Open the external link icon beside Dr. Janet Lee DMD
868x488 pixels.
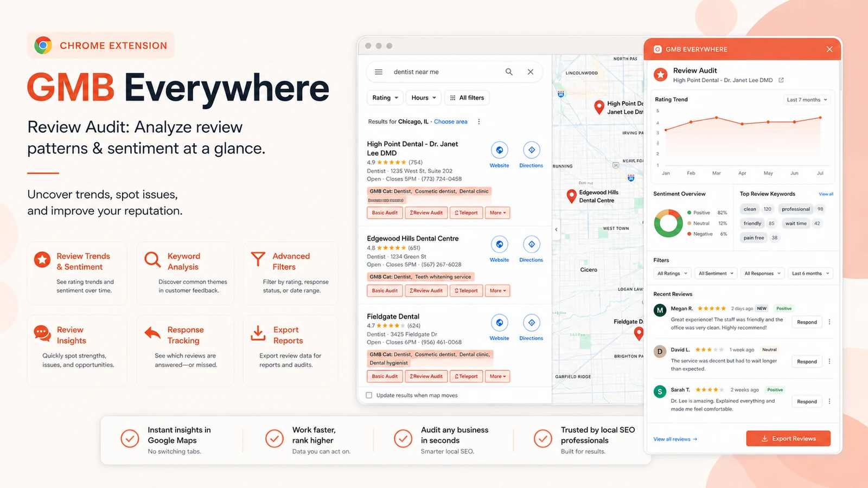[781, 80]
